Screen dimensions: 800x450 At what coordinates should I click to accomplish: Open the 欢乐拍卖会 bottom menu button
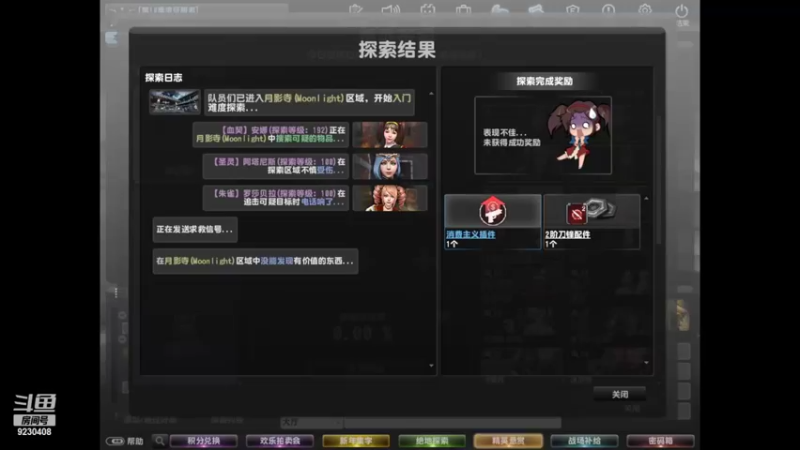[280, 441]
